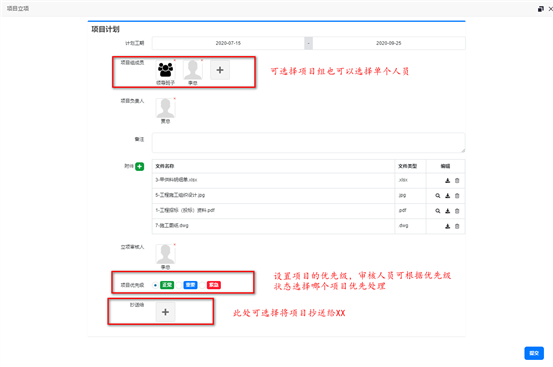Select the project leader avatar
The width and height of the screenshot is (553, 367).
[x=165, y=108]
